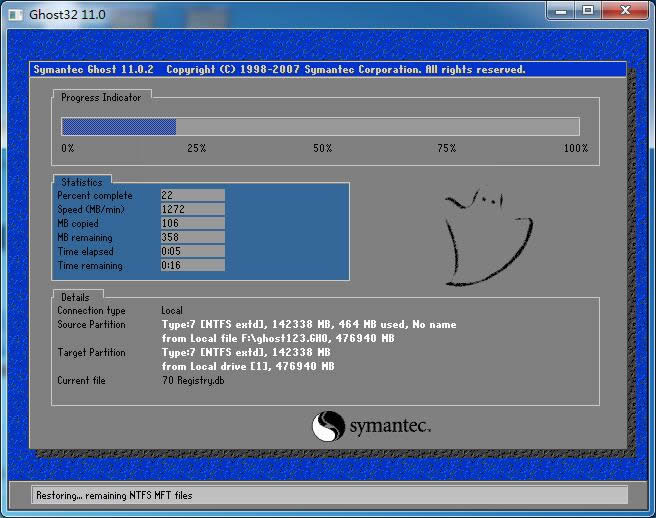The width and height of the screenshot is (656, 518).
Task: Click the 100% label on progress scale
Action: tap(575, 149)
